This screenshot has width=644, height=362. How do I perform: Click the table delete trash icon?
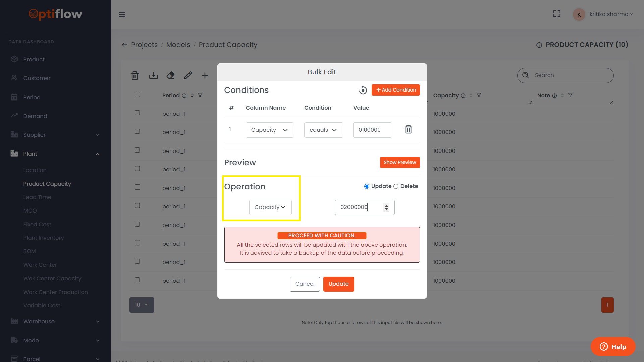tap(135, 76)
